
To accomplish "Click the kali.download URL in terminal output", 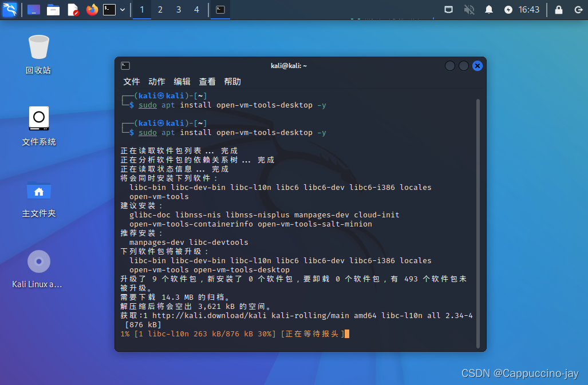I will coord(210,316).
